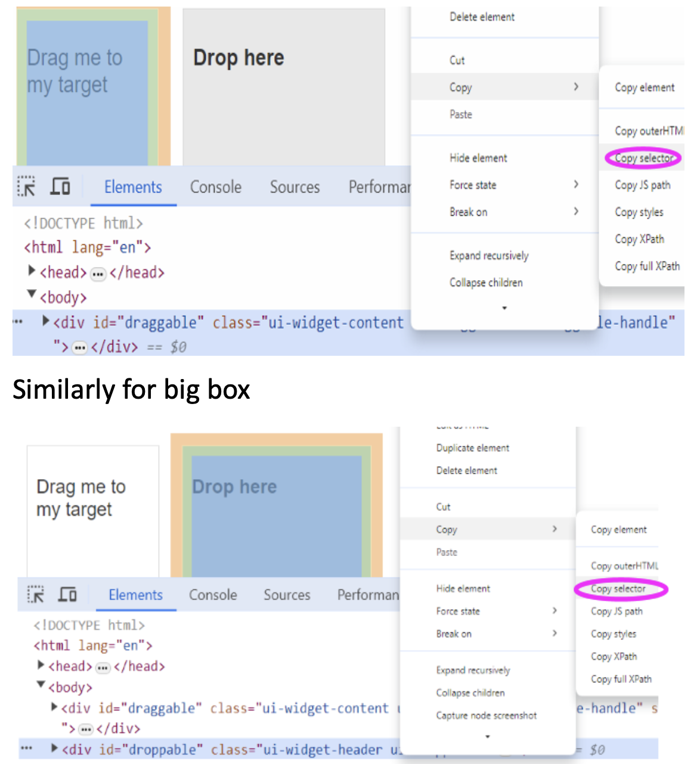Click circled Copy selector in upper submenu
The height and width of the screenshot is (764, 700).
point(643,158)
